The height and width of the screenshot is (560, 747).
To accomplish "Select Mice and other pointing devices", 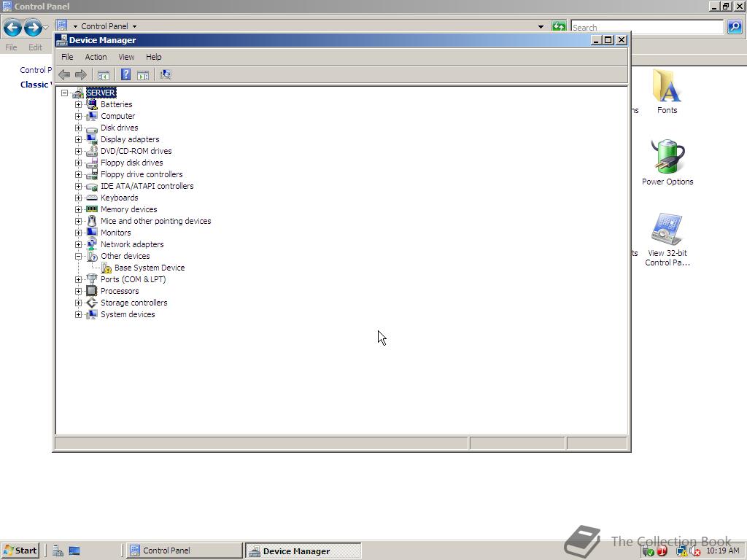I will pyautogui.click(x=156, y=221).
